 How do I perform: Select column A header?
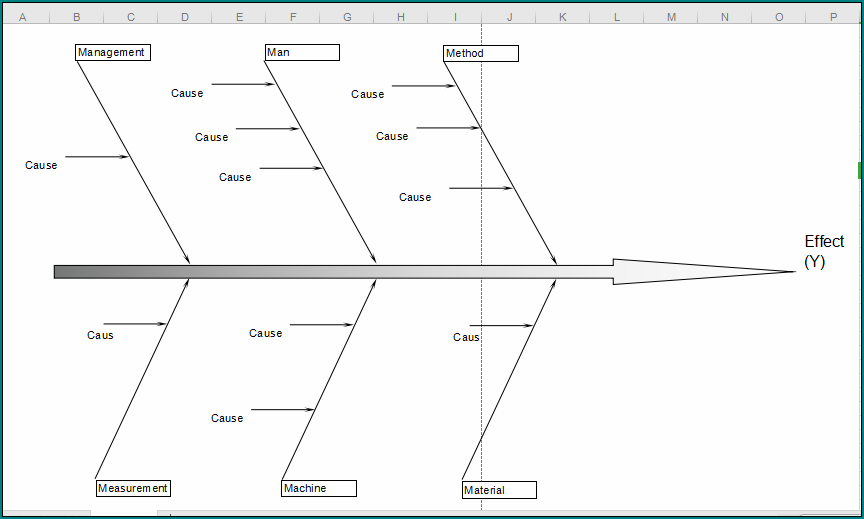pos(23,17)
